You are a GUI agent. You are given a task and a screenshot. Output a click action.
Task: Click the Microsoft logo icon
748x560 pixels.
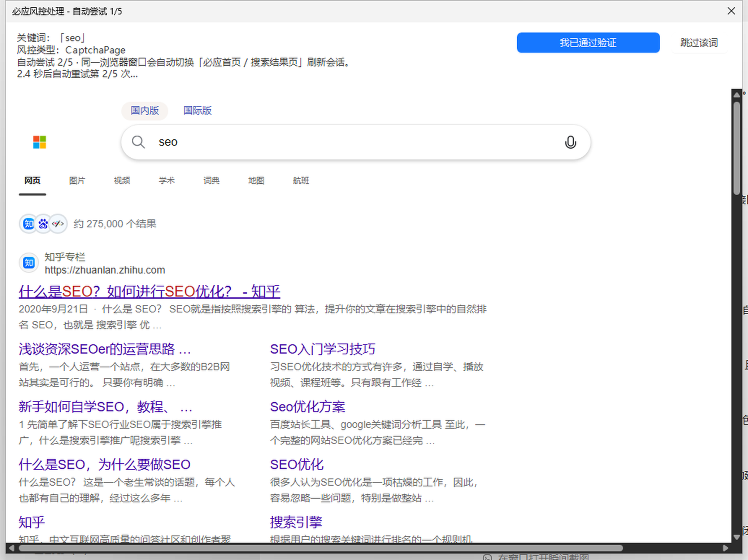point(40,142)
